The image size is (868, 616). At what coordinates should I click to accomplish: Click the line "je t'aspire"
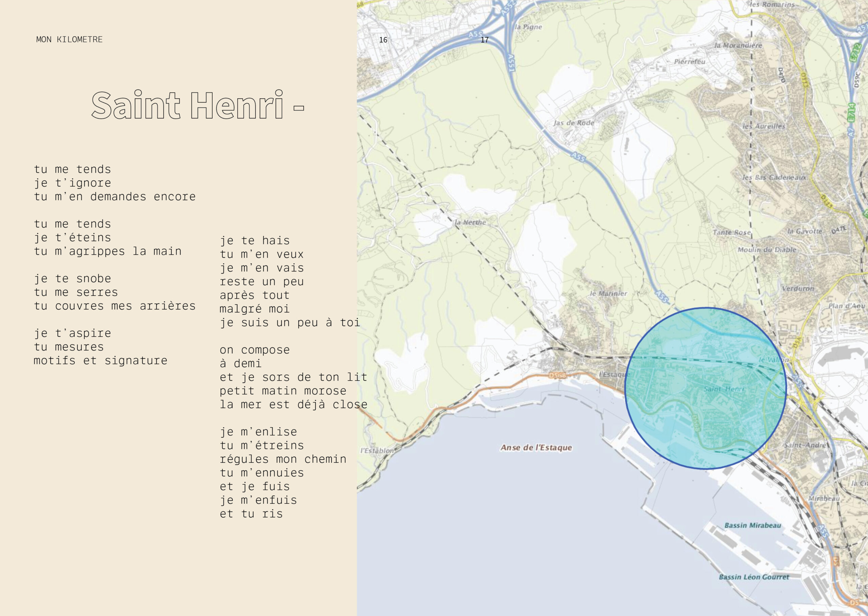click(73, 333)
